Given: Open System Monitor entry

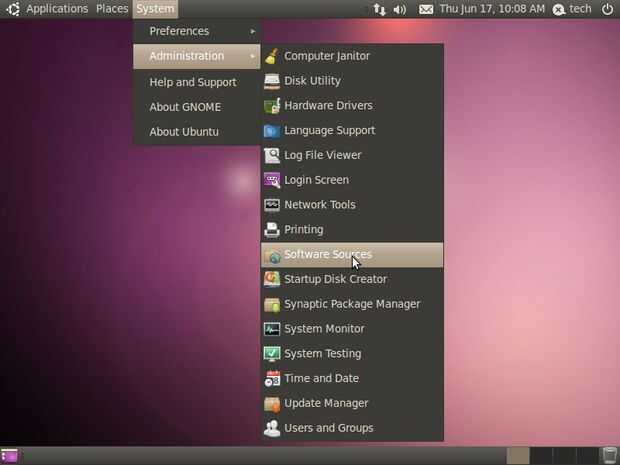Looking at the screenshot, I should [352, 329].
